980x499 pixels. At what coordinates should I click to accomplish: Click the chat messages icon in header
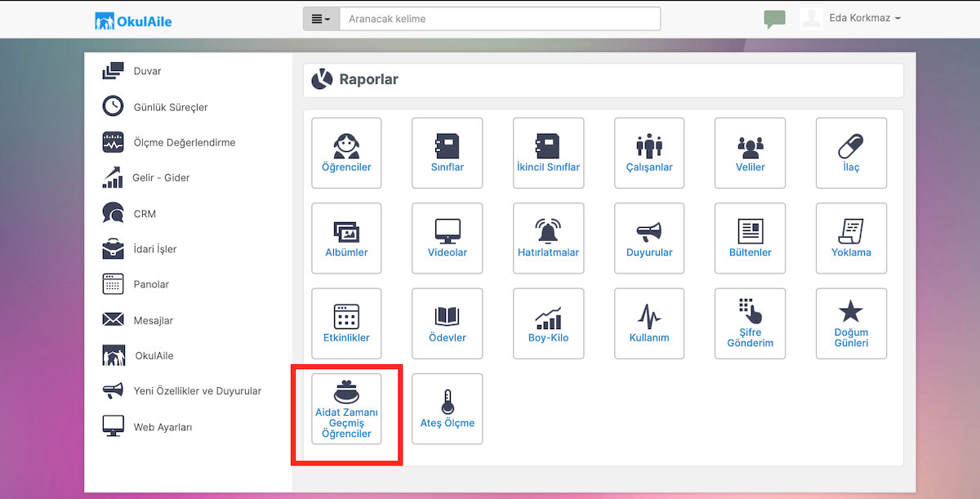coord(774,19)
